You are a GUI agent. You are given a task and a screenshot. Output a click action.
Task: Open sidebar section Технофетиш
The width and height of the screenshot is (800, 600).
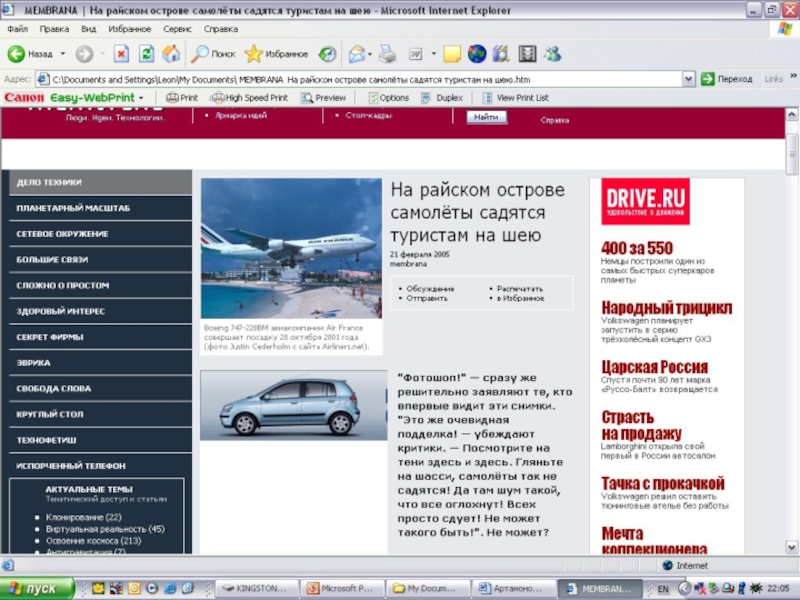(x=101, y=440)
